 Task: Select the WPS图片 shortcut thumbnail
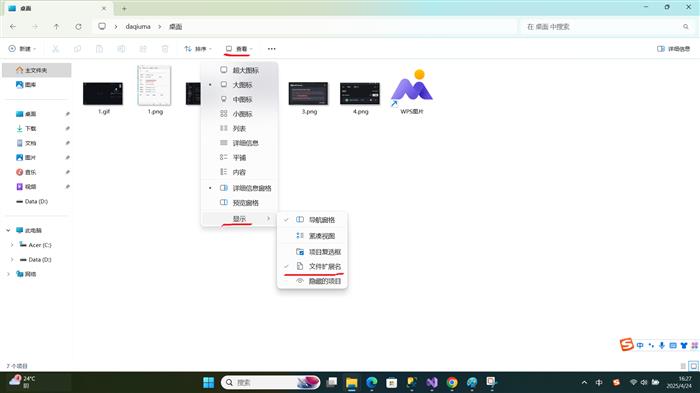[x=412, y=92]
